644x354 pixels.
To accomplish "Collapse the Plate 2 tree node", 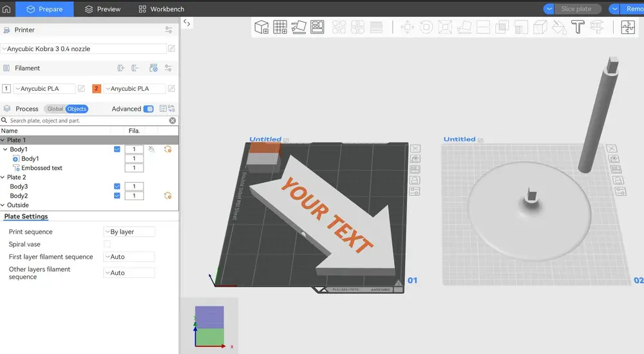I will pos(3,177).
